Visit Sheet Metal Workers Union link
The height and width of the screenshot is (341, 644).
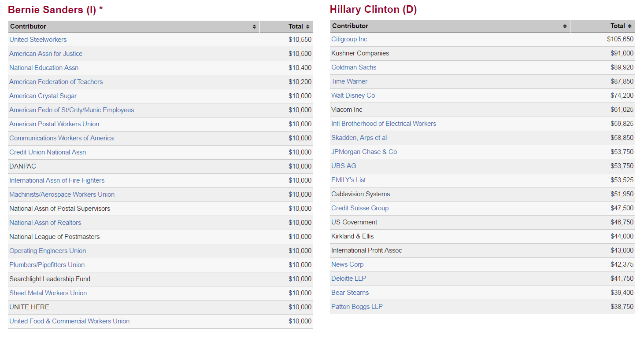(x=48, y=293)
